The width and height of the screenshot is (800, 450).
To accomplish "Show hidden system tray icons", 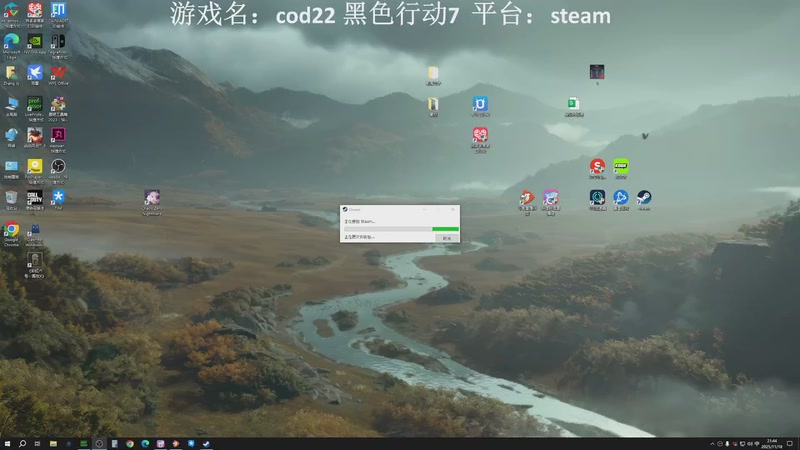I will click(x=712, y=444).
